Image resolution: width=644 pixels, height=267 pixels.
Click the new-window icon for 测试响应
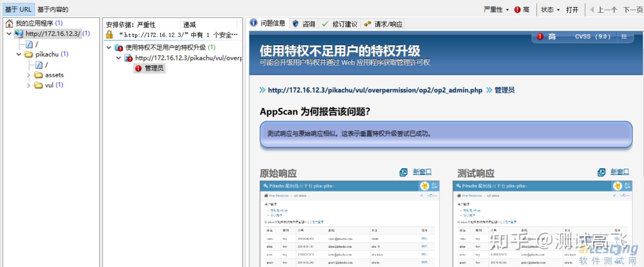pos(601,172)
